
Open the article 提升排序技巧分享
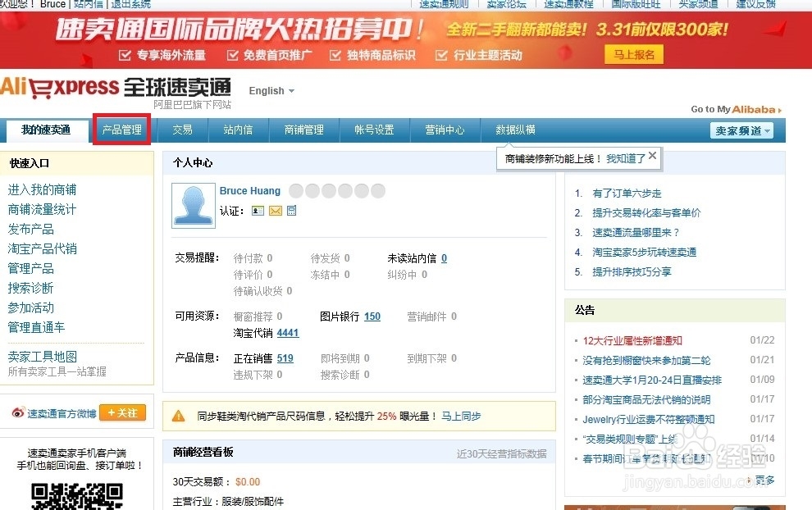632,272
